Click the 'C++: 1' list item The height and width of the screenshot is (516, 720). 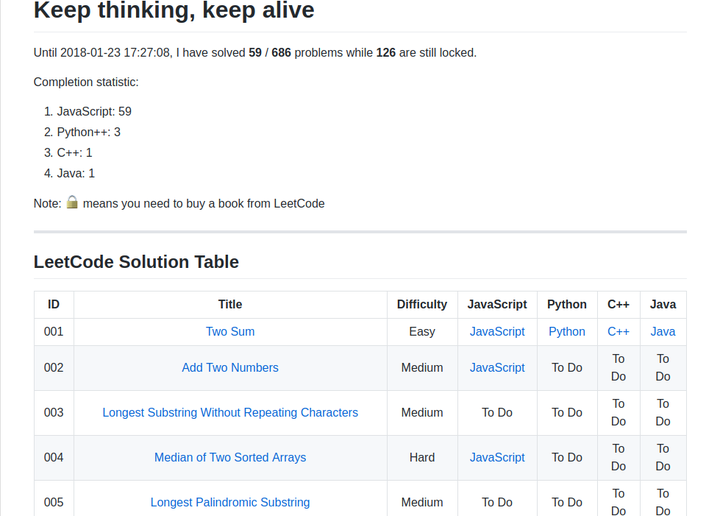pyautogui.click(x=74, y=152)
